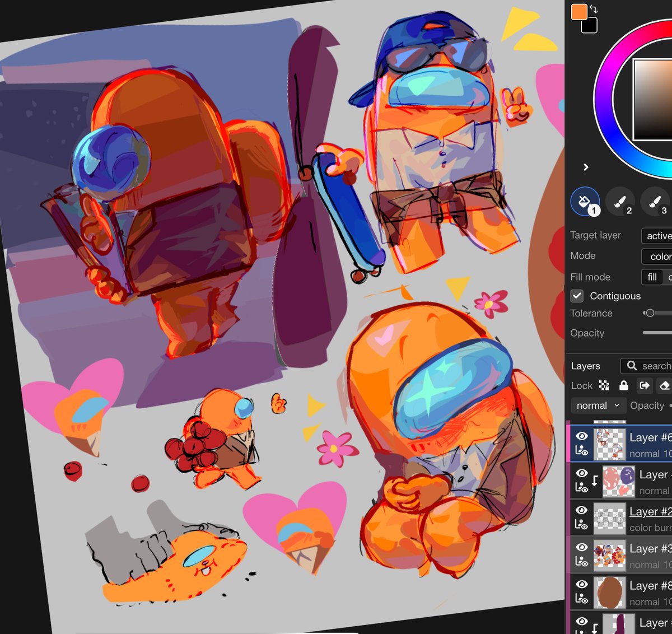This screenshot has width=672, height=634.
Task: Click the Layer #3 name
Action: click(650, 548)
